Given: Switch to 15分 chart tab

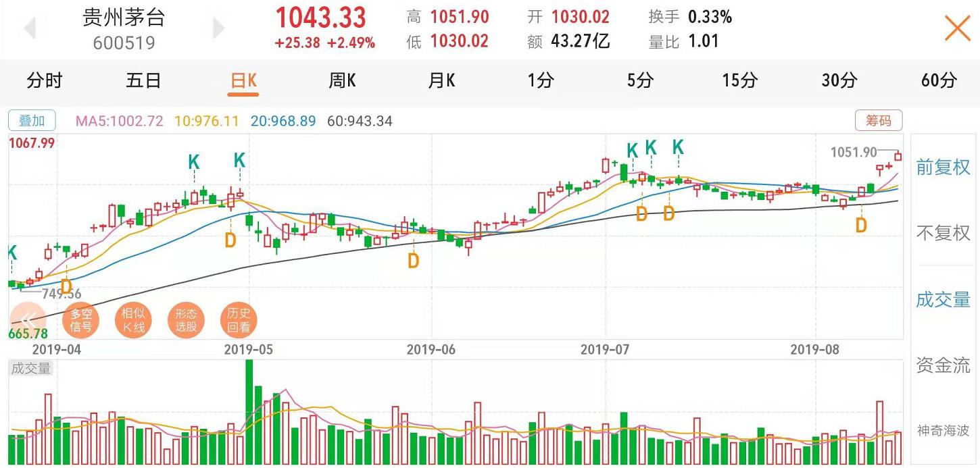Looking at the screenshot, I should click(739, 81).
